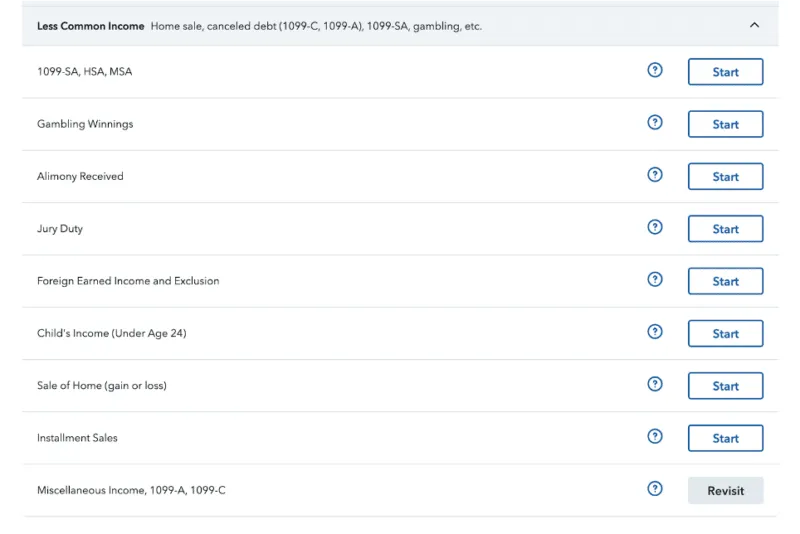
Task: Open help icon beside Gambling Winnings
Action: (655, 122)
